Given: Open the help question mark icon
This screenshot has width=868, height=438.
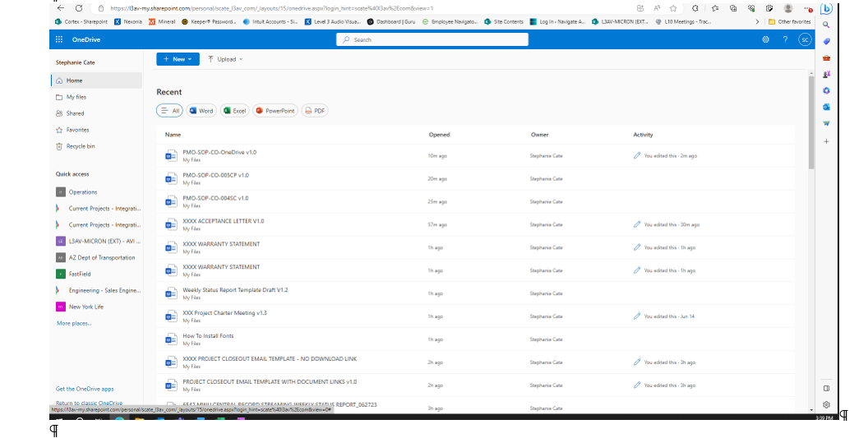Looking at the screenshot, I should [785, 40].
